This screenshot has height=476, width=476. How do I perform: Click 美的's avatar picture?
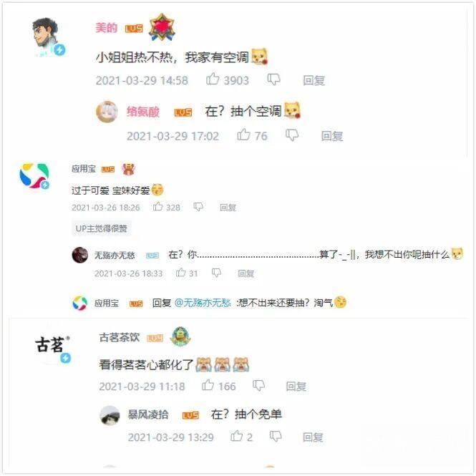pos(46,35)
